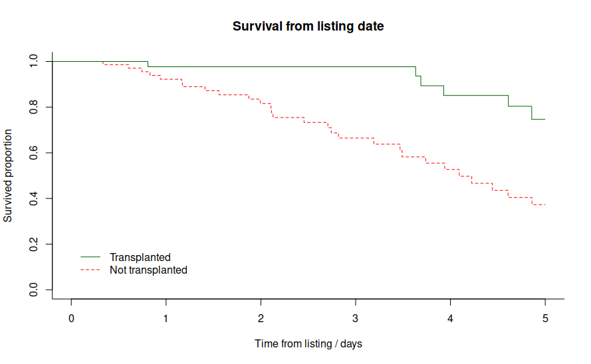The image size is (591, 364).
Task: Click y-axis tick label 0.8
Action: pyautogui.click(x=34, y=107)
